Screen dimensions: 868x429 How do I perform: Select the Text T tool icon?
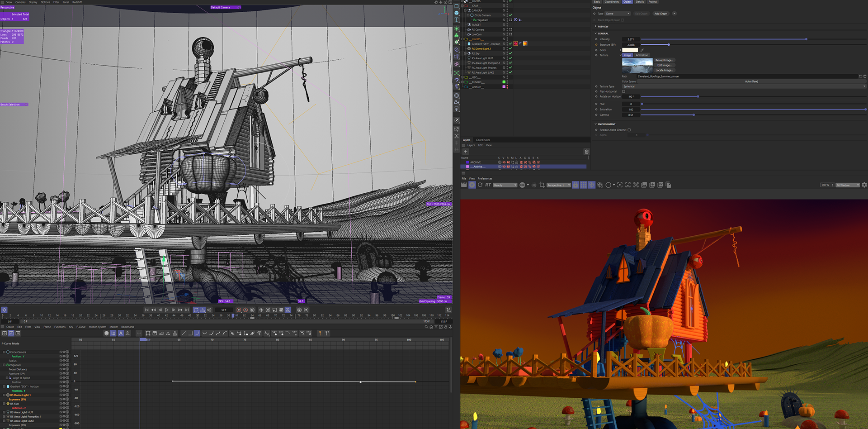pyautogui.click(x=457, y=20)
